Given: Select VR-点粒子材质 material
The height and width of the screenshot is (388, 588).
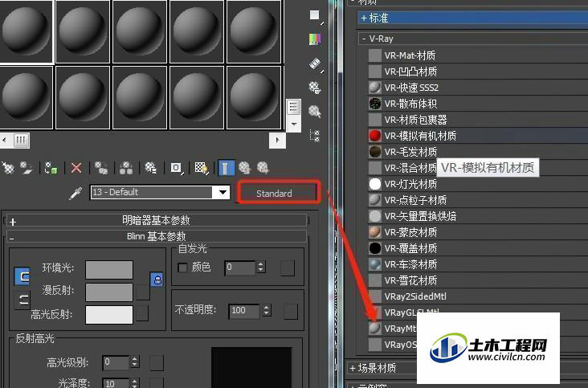Looking at the screenshot, I should click(478, 200).
